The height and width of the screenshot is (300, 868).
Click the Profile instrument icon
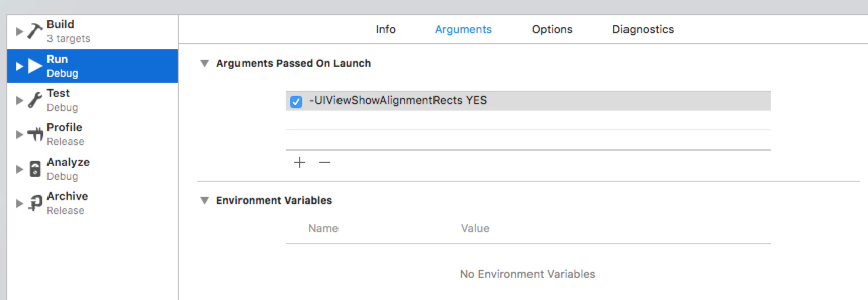35,134
